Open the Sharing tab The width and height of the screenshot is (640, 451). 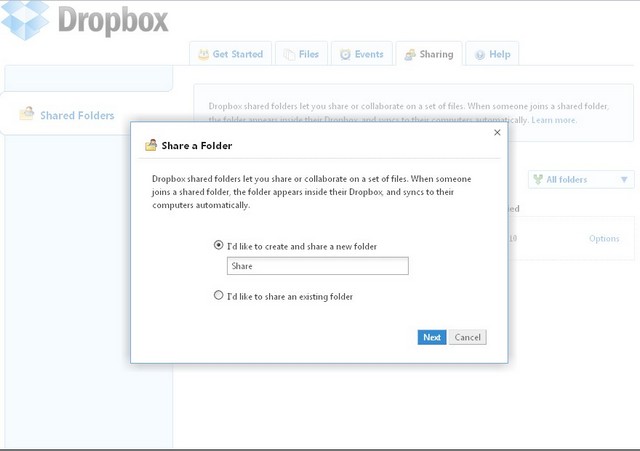coord(429,53)
